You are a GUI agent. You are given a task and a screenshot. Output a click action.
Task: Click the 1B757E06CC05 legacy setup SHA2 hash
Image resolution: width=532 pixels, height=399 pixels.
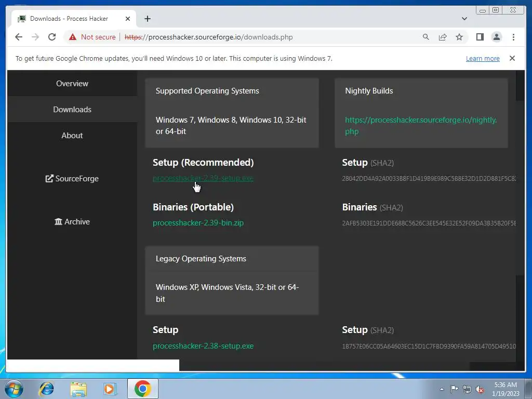coord(429,346)
